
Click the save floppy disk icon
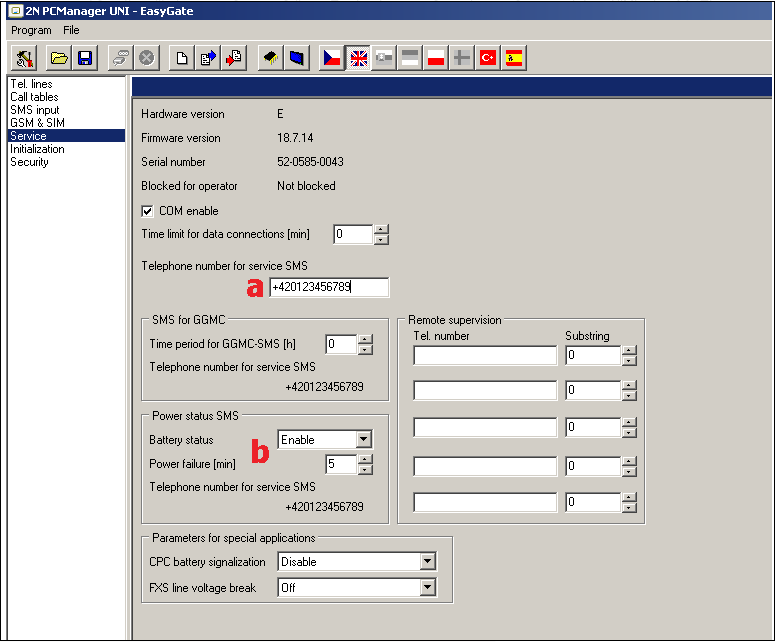85,58
